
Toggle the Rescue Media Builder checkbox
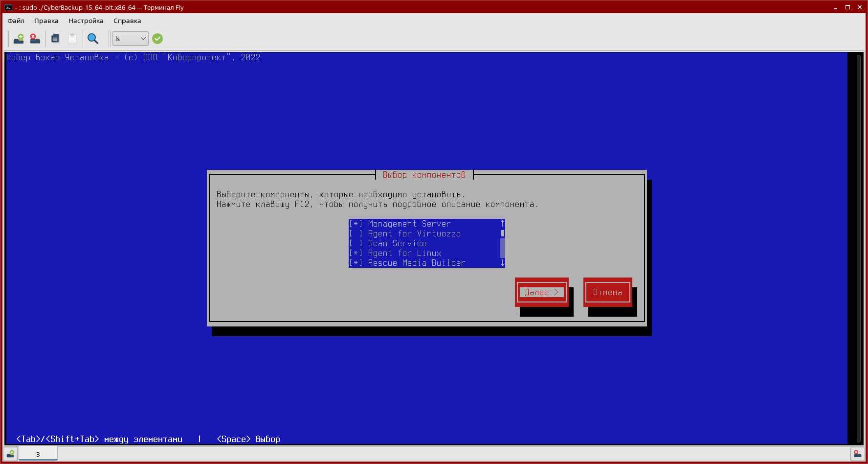point(356,263)
